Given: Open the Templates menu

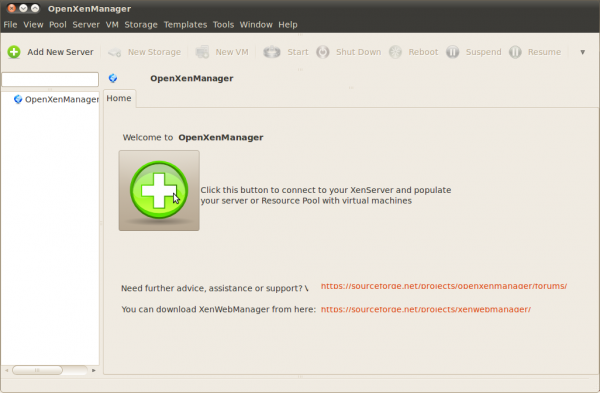Looking at the screenshot, I should coord(185,25).
